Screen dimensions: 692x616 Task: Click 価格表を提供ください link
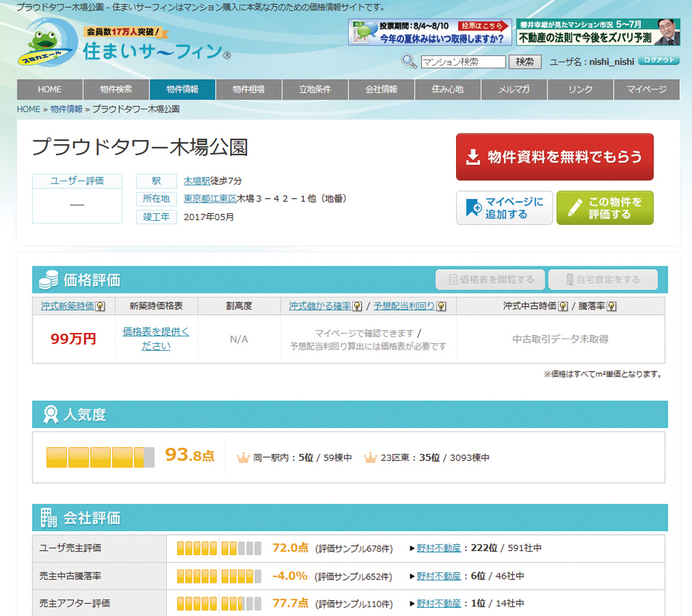[x=156, y=339]
